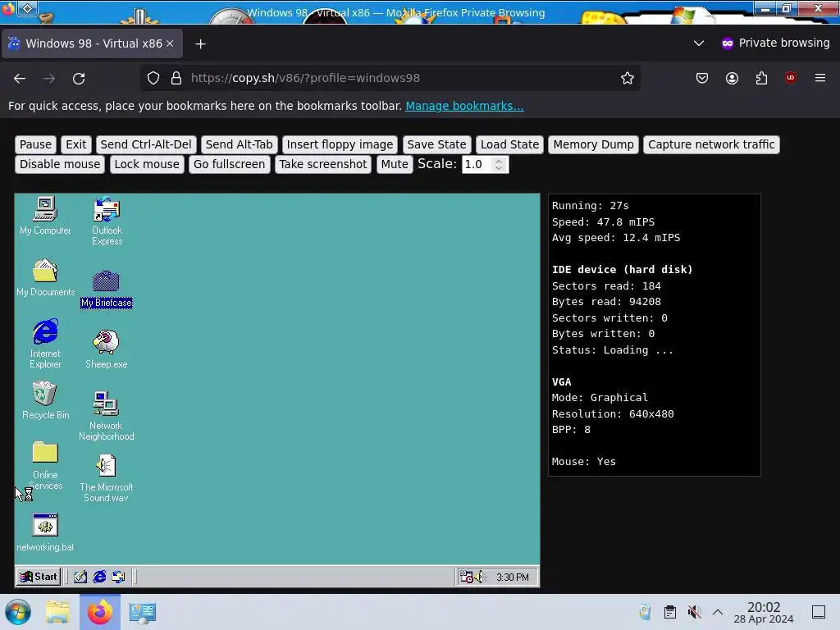Image resolution: width=840 pixels, height=630 pixels.
Task: Click the Task Scheduler tray icon
Action: (x=466, y=577)
